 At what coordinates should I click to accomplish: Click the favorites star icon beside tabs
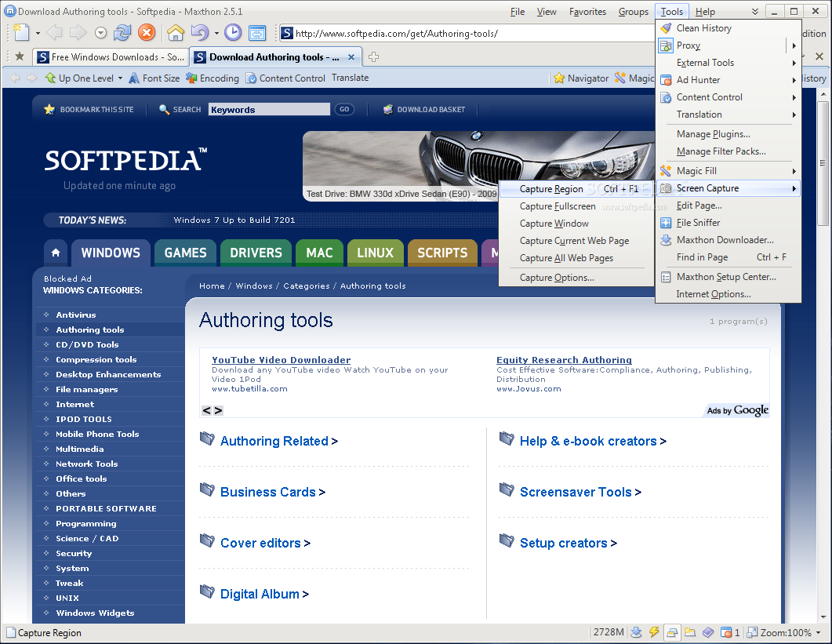point(20,56)
